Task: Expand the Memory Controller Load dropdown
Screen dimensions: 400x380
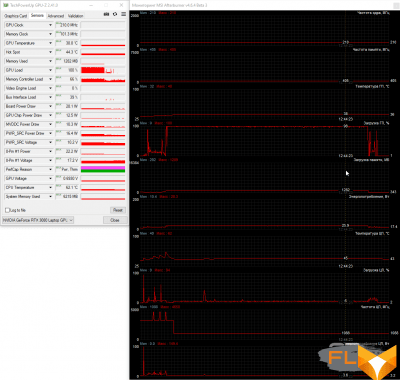Action: coord(50,79)
